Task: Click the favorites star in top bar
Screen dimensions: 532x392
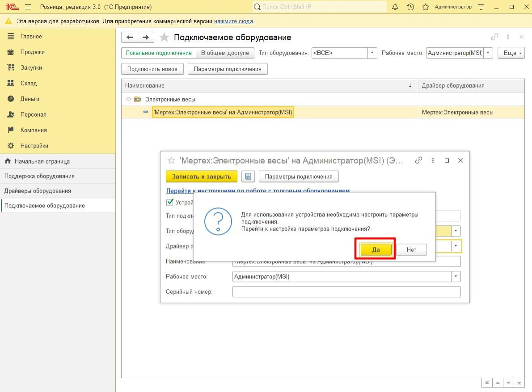Action: tap(425, 7)
